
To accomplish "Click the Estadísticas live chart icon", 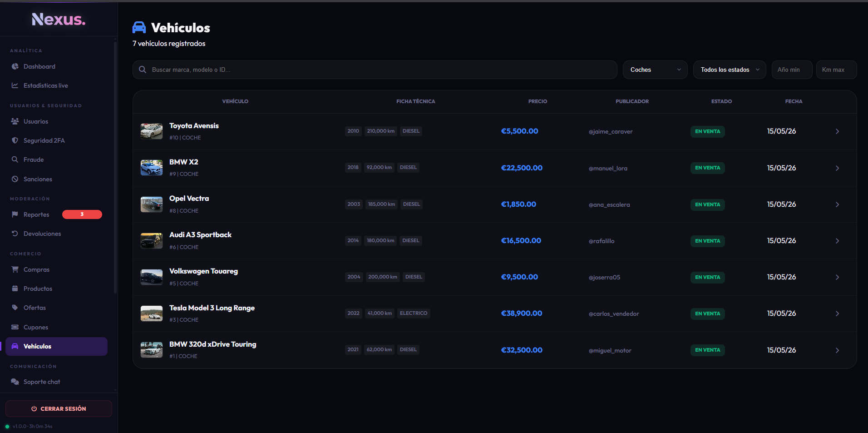I will (15, 85).
